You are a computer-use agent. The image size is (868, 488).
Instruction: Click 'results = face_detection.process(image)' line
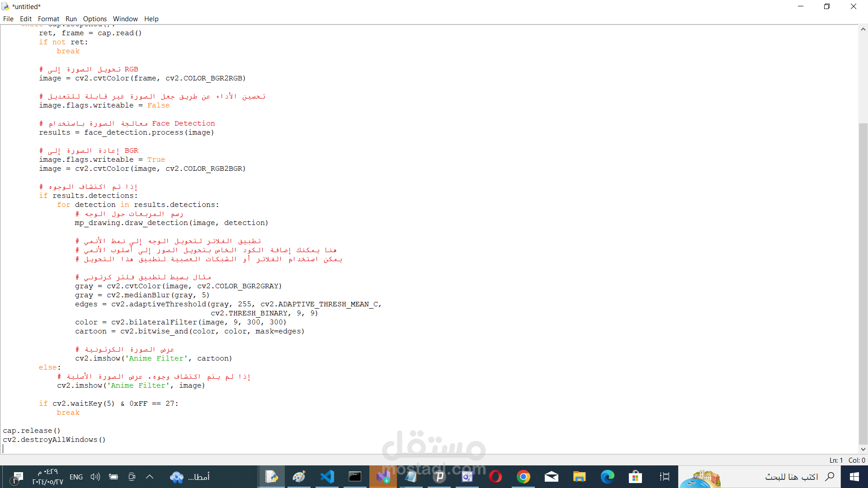127,132
